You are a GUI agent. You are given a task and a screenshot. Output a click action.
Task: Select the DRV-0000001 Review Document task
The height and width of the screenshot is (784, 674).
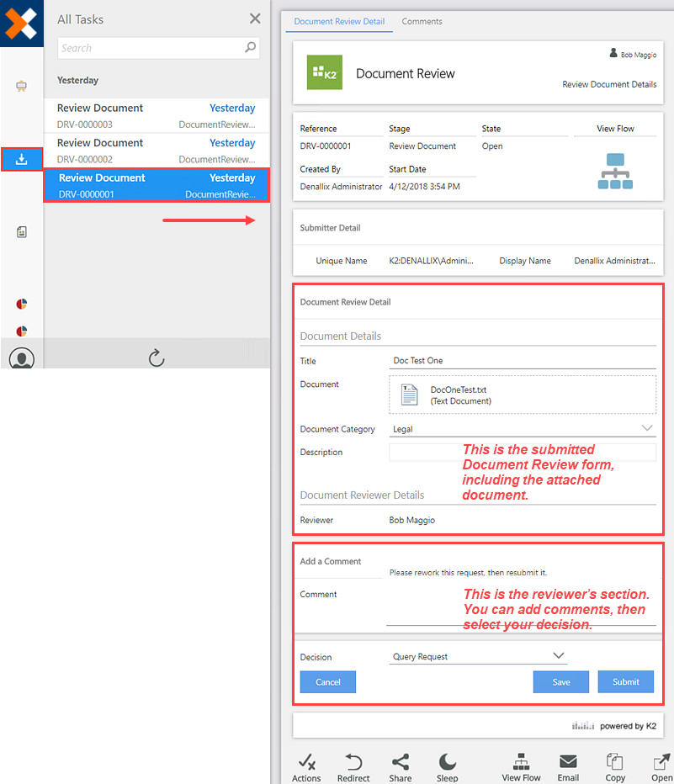click(157, 186)
